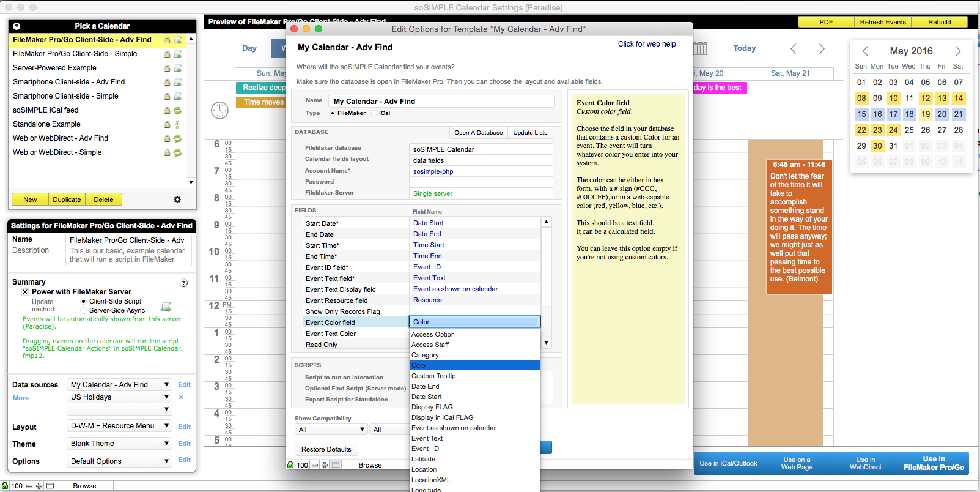
Task: Click the Refresh Events button
Action: [x=883, y=22]
